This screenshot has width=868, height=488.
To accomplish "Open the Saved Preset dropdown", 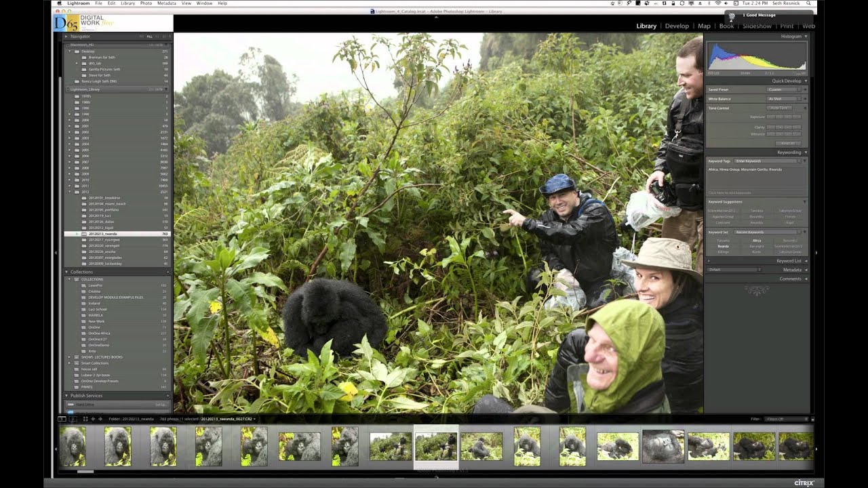I will point(785,89).
